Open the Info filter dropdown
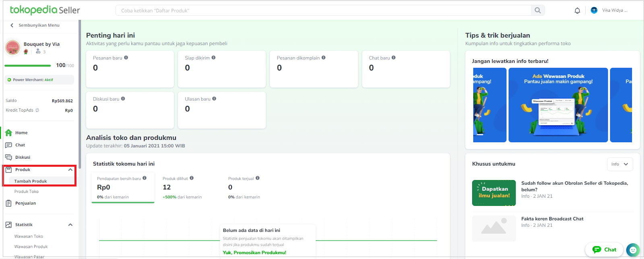Image resolution: width=644 pixels, height=259 pixels. pos(620,164)
